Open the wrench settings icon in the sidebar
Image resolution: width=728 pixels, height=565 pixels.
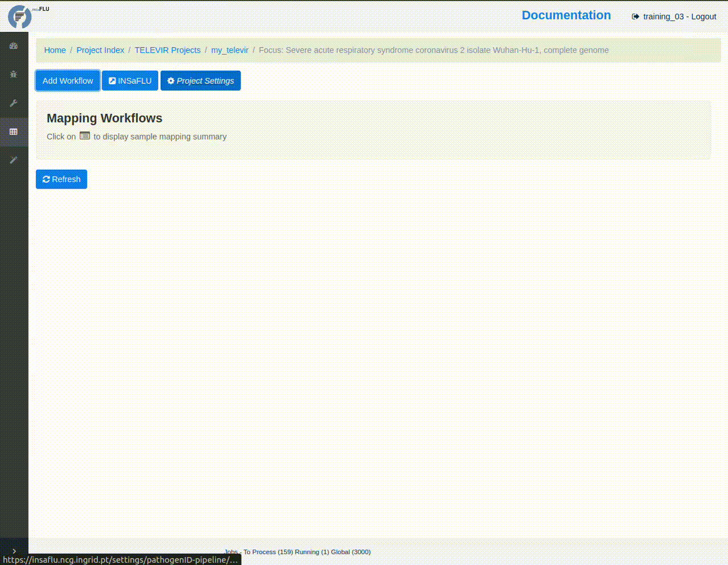pos(14,103)
